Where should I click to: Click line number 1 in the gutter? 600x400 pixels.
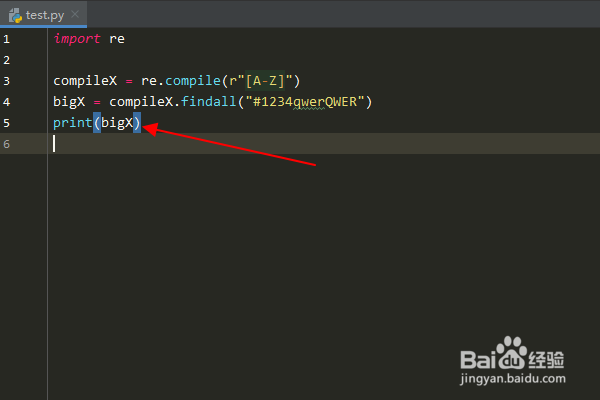pos(7,39)
